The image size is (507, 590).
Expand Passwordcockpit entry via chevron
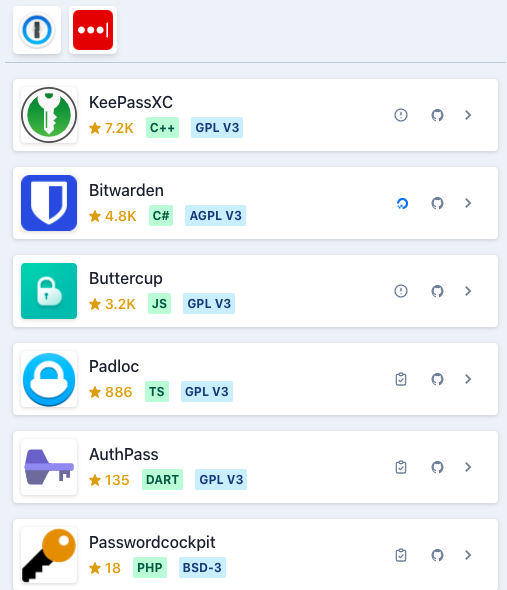468,555
